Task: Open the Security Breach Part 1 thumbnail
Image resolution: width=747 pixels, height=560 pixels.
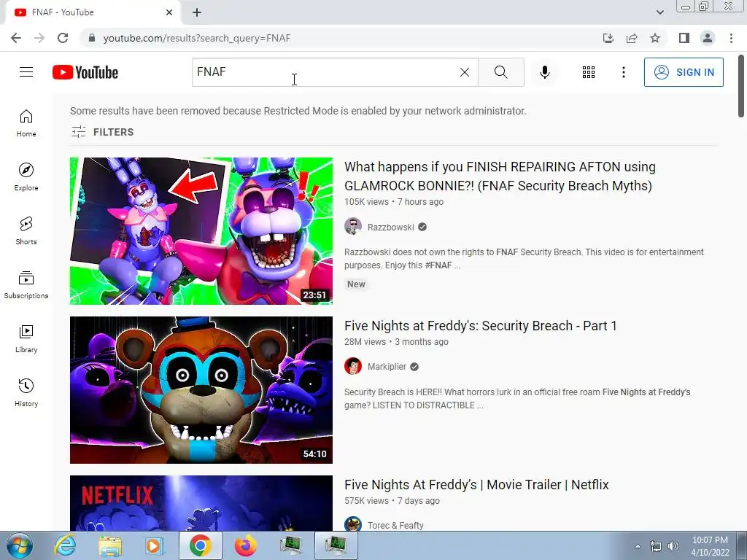Action: coord(201,390)
